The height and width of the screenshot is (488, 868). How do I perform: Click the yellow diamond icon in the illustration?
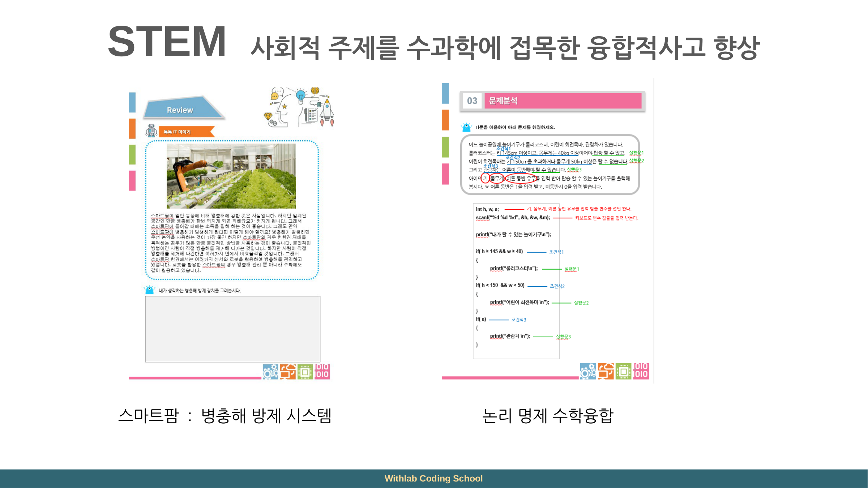tap(268, 116)
